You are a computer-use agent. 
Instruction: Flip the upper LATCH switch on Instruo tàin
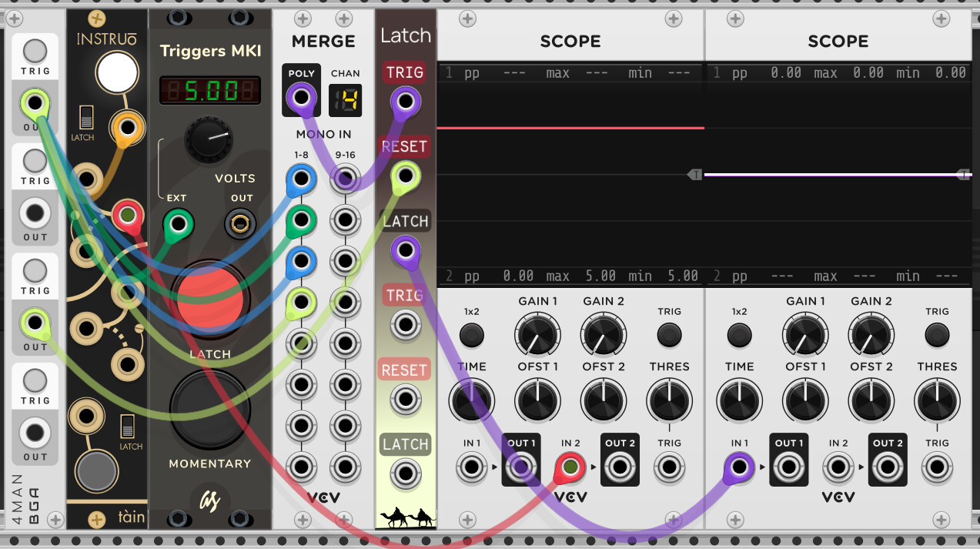[86, 118]
